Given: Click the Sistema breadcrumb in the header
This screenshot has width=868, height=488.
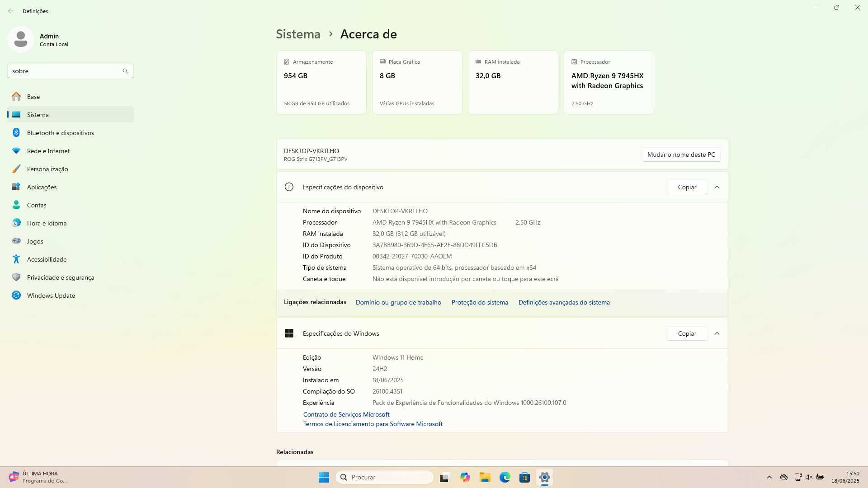Looking at the screenshot, I should [298, 34].
